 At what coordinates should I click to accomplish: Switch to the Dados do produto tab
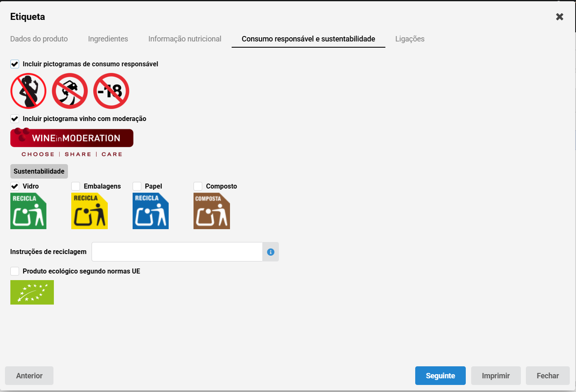(39, 39)
